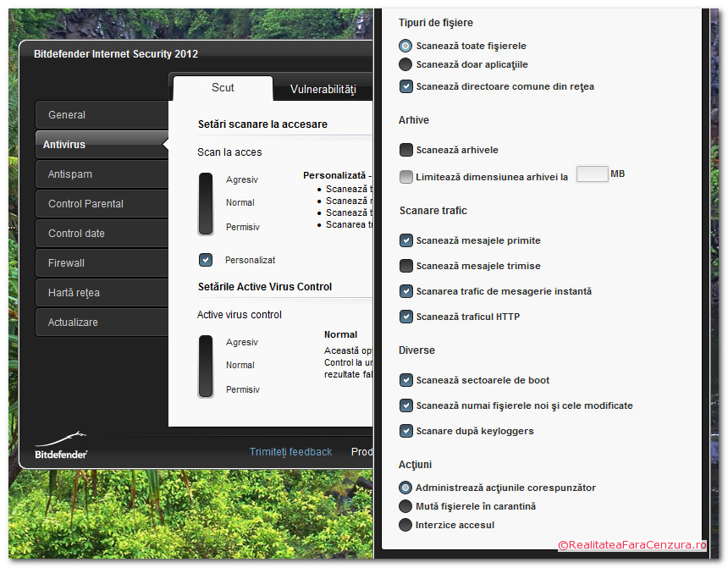728x568 pixels.
Task: Toggle 'Scanează sectoarele de boot' checkbox
Action: [405, 380]
